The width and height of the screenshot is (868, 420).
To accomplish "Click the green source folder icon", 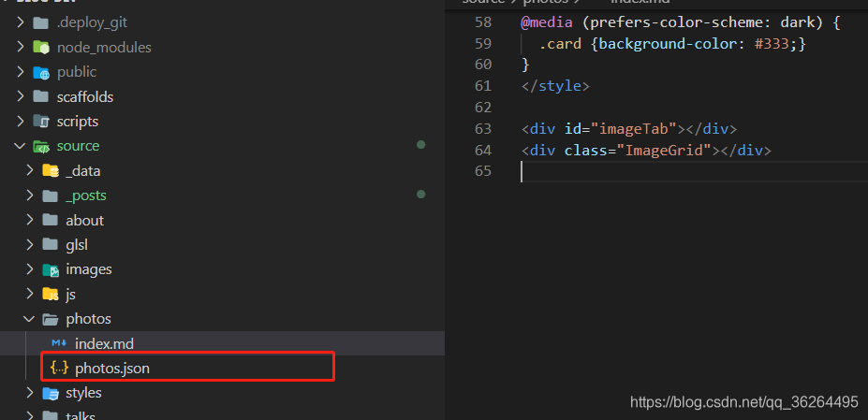I will [x=41, y=146].
